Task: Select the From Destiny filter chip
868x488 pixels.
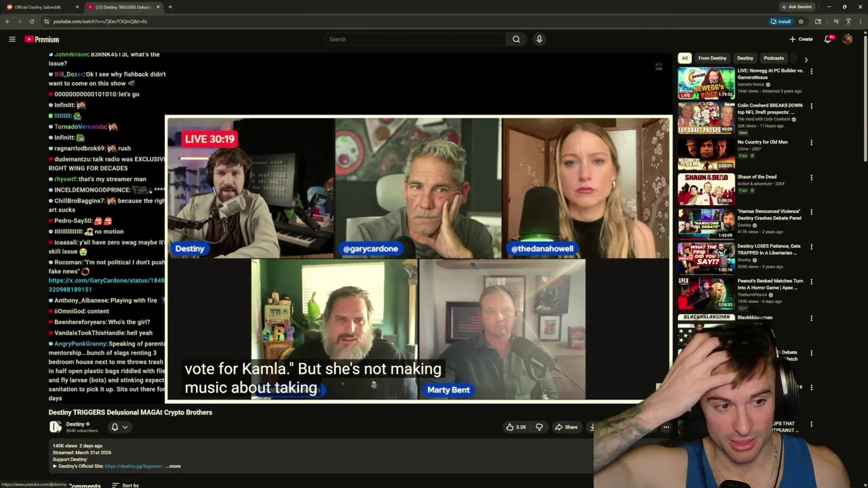Action: 712,58
